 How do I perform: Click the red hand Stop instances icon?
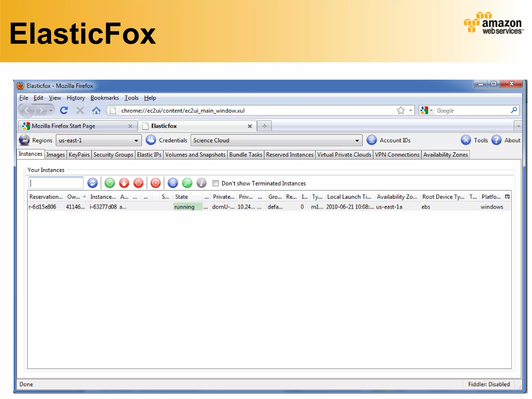124,183
